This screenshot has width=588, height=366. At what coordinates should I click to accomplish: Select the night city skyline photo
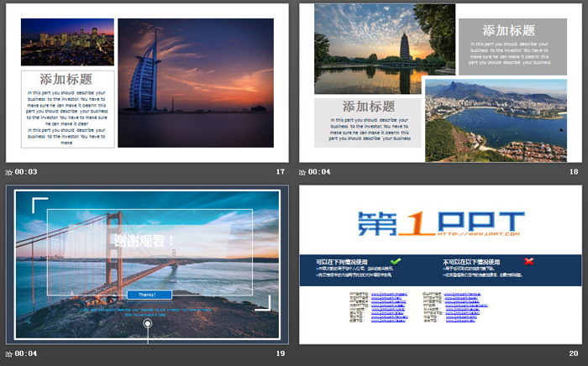click(x=67, y=42)
